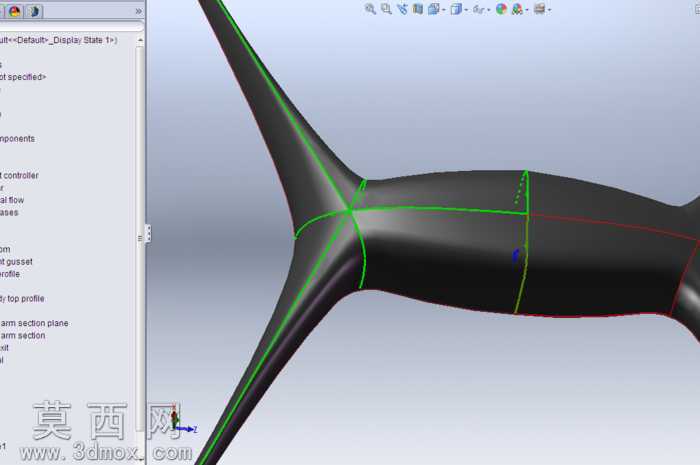This screenshot has width=700, height=465.
Task: Select the "al flow" tree item
Action: [12, 200]
